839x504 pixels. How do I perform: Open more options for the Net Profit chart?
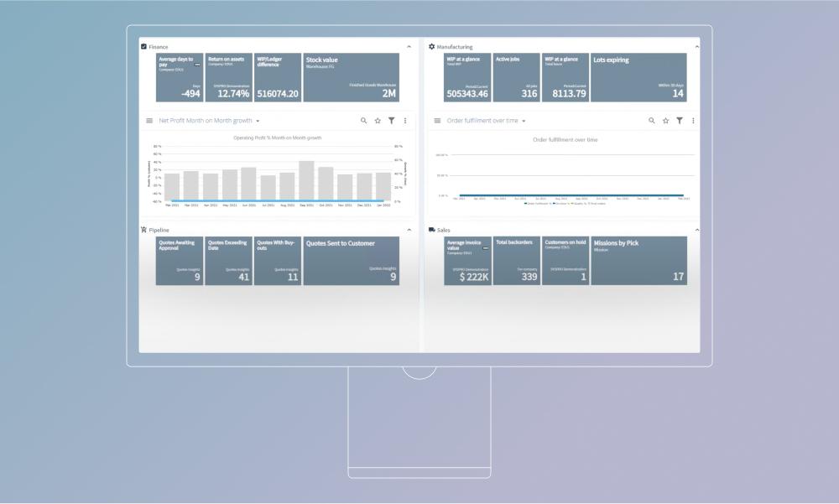pos(406,121)
